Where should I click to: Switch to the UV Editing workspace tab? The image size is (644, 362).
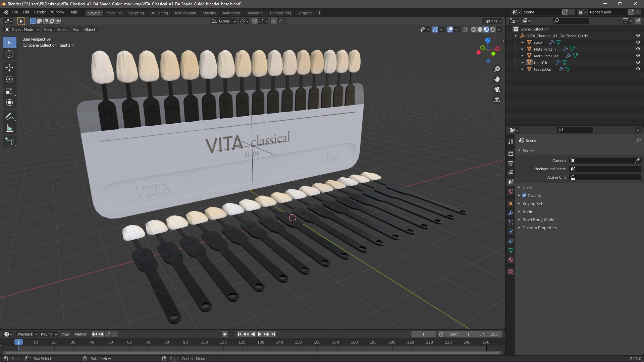(x=159, y=13)
